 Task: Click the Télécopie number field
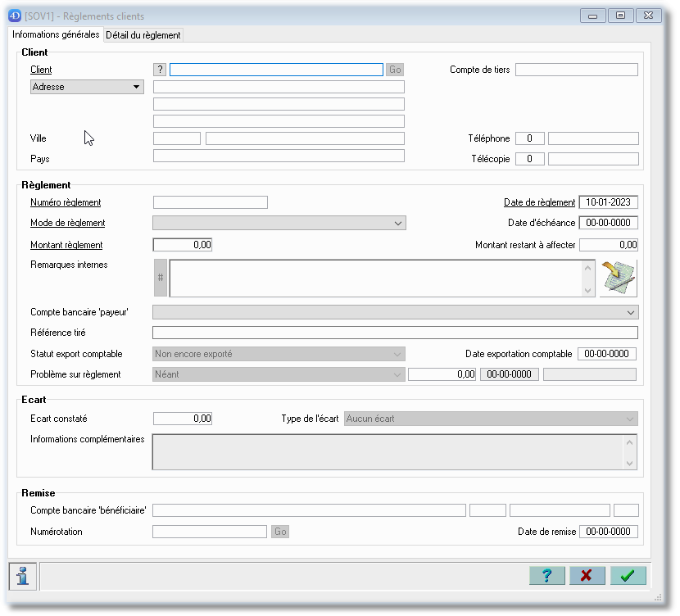pos(594,159)
